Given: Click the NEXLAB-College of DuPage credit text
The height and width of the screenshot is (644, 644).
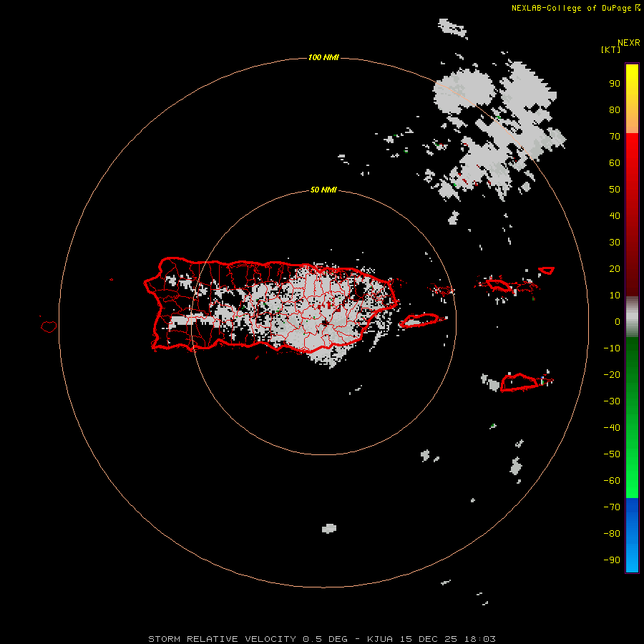Looking at the screenshot, I should coord(571,8).
